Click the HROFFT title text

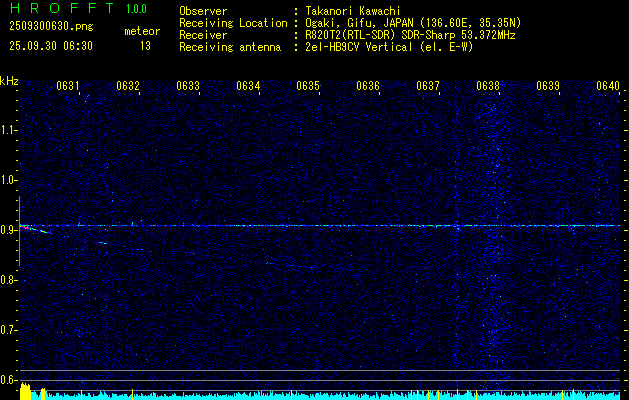point(62,8)
